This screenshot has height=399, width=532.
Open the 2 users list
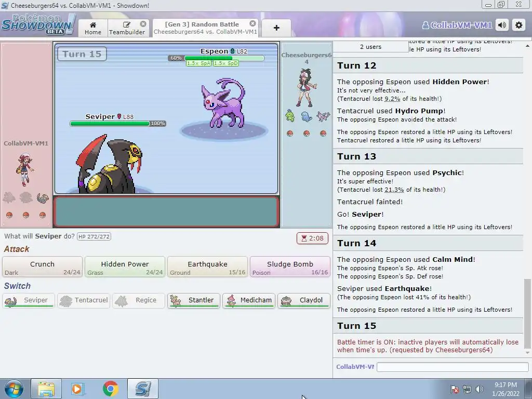pos(370,47)
